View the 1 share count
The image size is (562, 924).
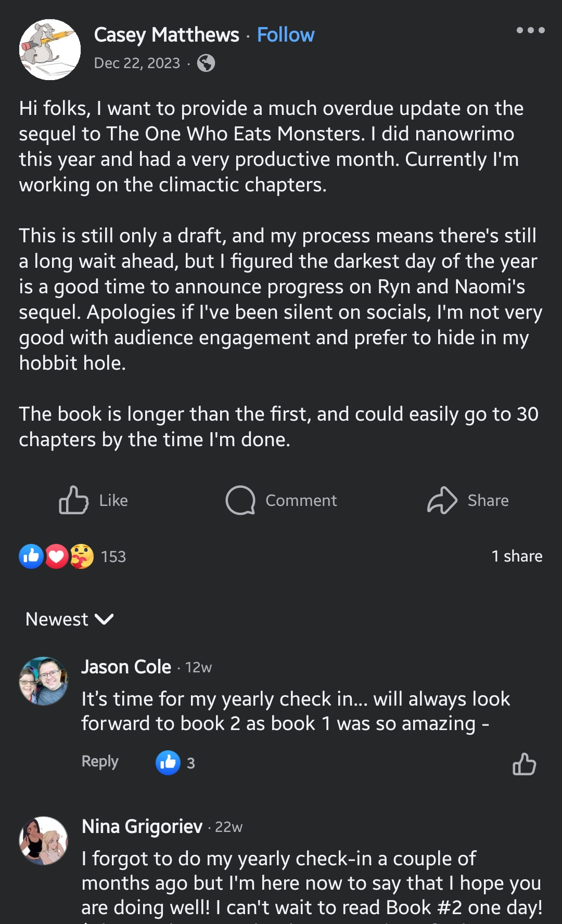(517, 556)
